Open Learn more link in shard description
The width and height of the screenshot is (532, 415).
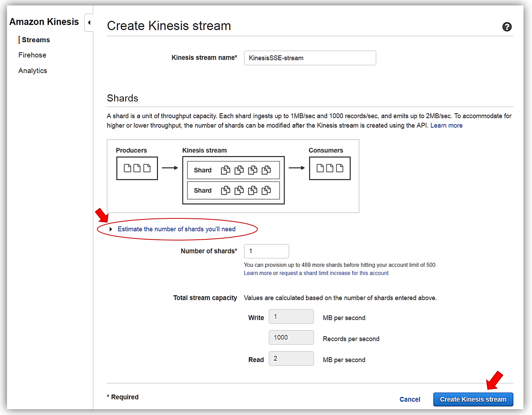tap(446, 126)
